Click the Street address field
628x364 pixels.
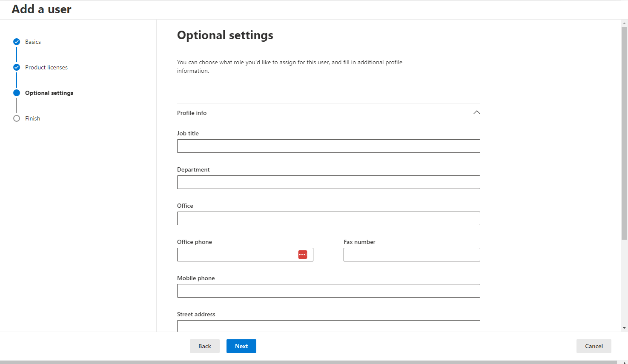(x=329, y=326)
